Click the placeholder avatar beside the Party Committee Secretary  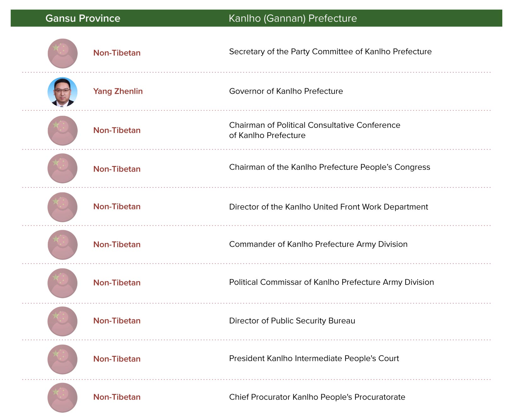pyautogui.click(x=63, y=53)
